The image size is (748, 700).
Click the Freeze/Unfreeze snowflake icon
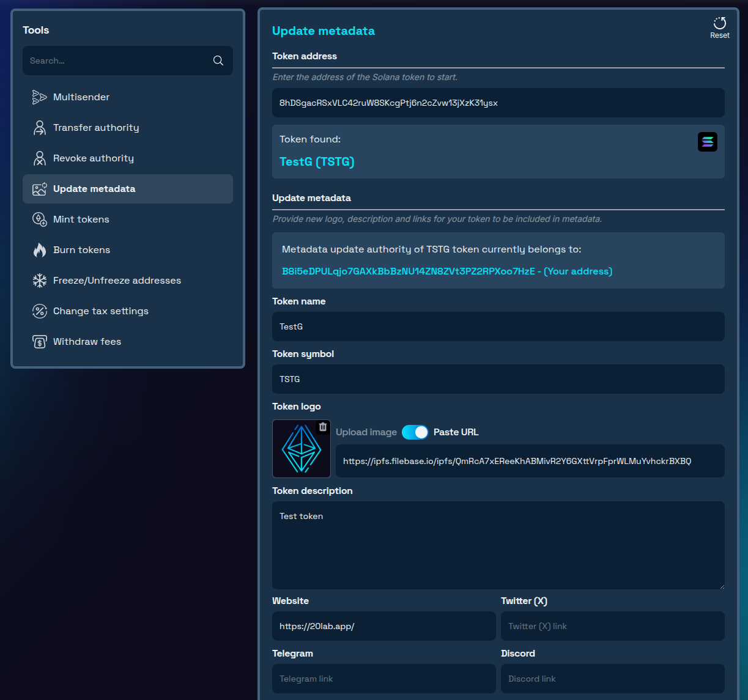pyautogui.click(x=40, y=281)
